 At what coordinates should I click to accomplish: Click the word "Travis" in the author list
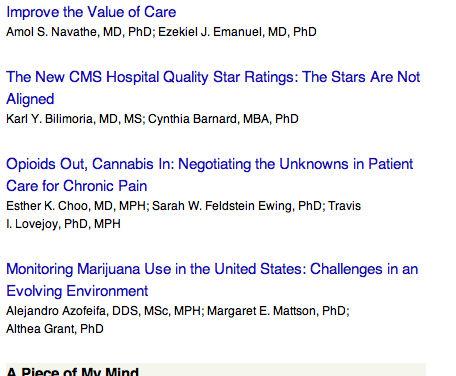click(345, 206)
